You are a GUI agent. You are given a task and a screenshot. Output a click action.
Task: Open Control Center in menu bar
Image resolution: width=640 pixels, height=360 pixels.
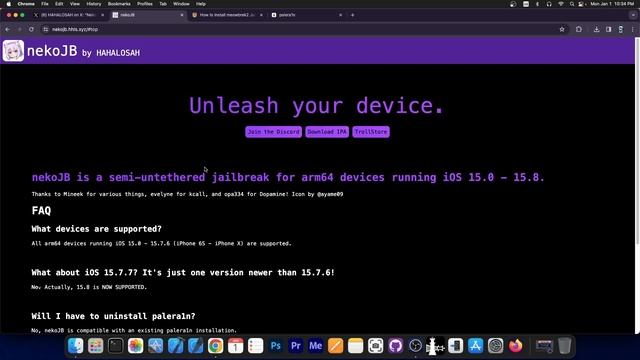click(x=581, y=4)
